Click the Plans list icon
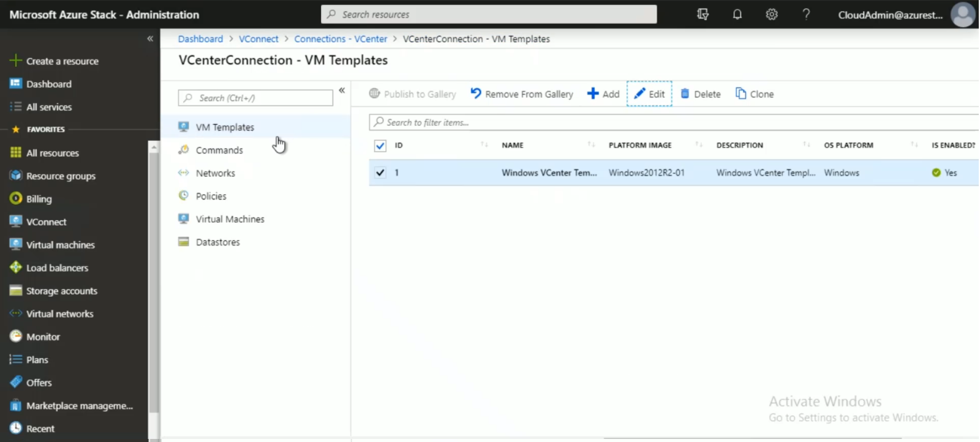 (16, 359)
